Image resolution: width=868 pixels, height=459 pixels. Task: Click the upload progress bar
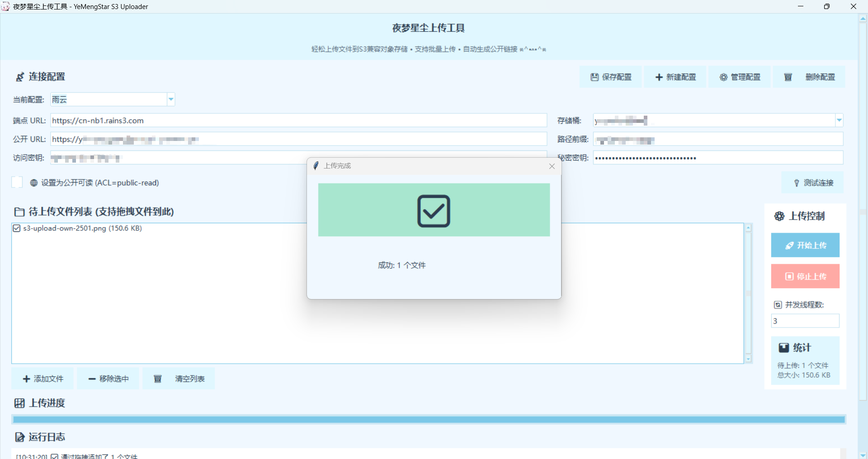coord(429,420)
